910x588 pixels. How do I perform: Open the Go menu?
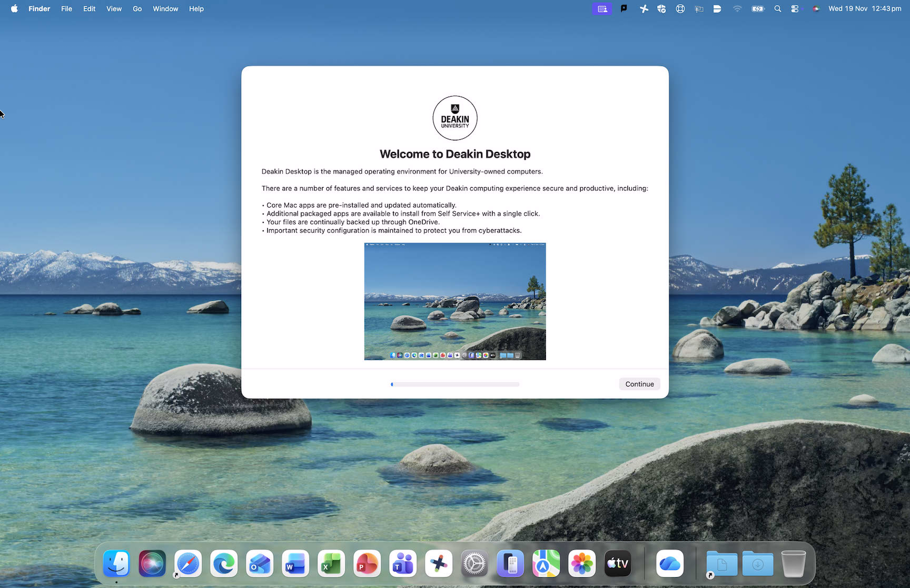click(x=137, y=9)
